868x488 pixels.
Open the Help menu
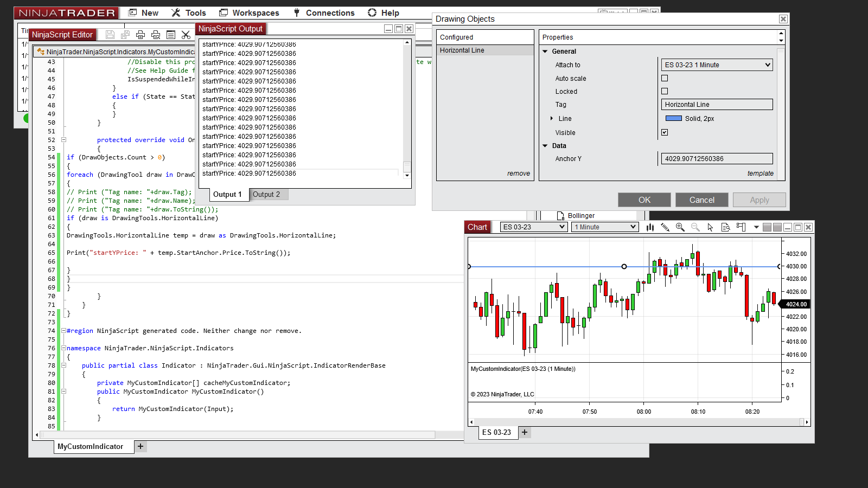tap(384, 13)
